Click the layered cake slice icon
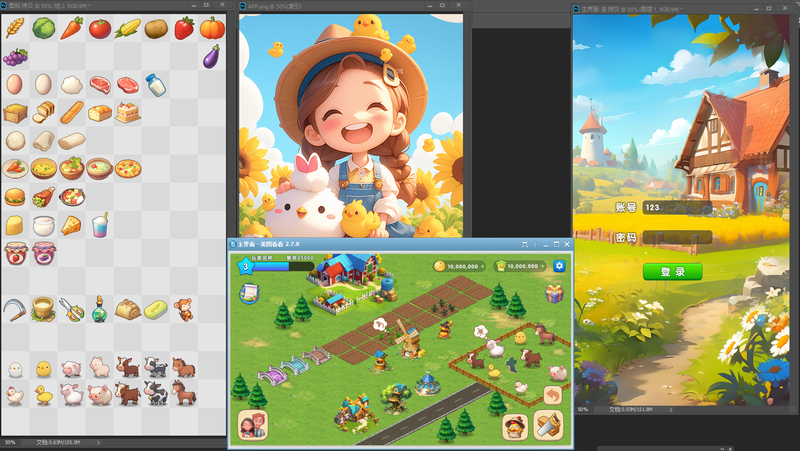The width and height of the screenshot is (800, 451). 128,112
